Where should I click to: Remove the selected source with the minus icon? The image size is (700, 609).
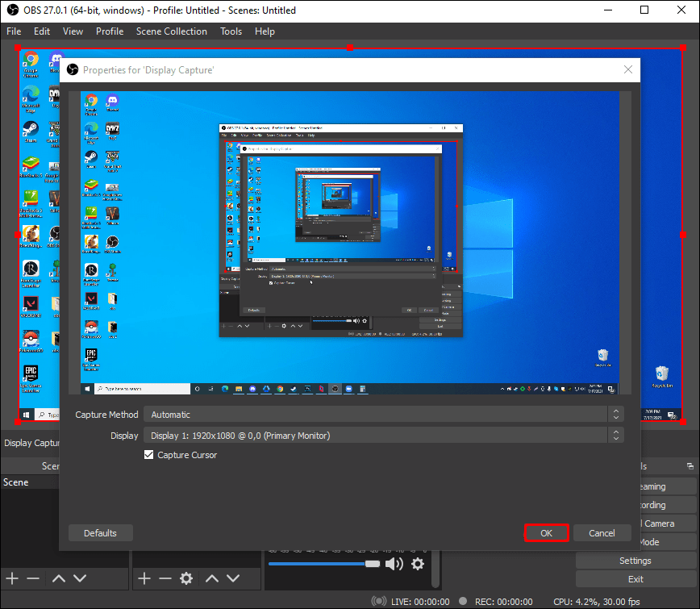tap(165, 578)
